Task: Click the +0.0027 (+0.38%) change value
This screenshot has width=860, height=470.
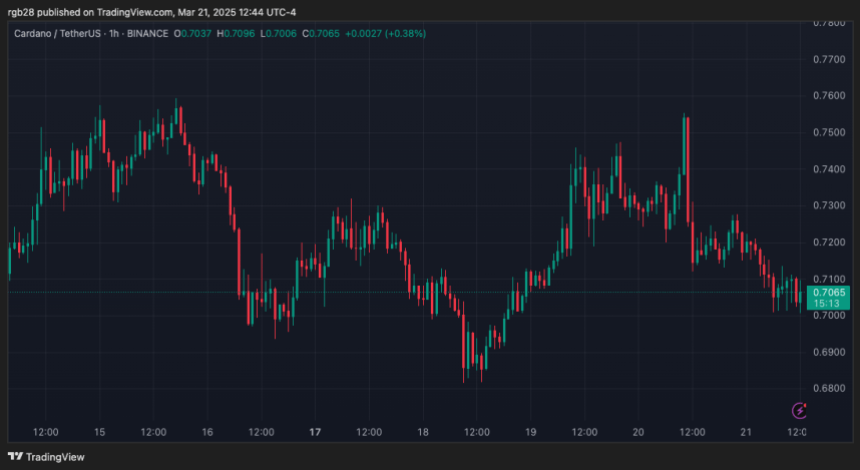Action: (384, 35)
